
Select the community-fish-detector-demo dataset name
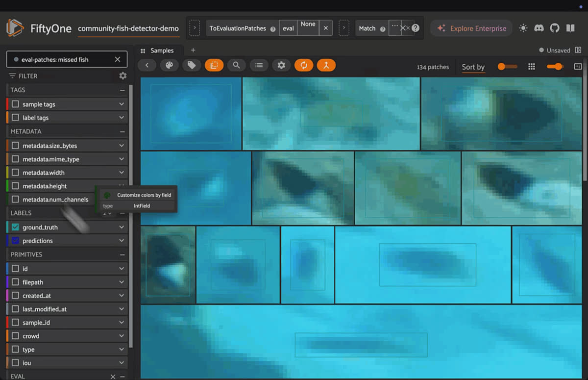128,28
